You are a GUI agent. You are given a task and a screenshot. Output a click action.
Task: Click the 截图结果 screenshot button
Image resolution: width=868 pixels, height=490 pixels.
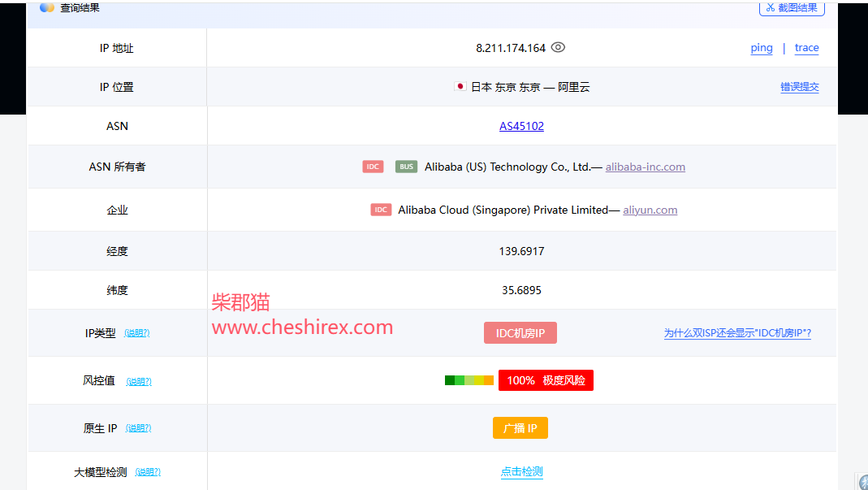pyautogui.click(x=792, y=8)
